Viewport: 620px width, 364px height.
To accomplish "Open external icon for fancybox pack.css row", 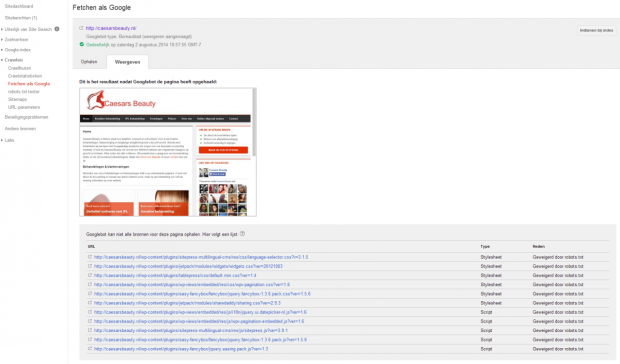I will tap(90, 294).
